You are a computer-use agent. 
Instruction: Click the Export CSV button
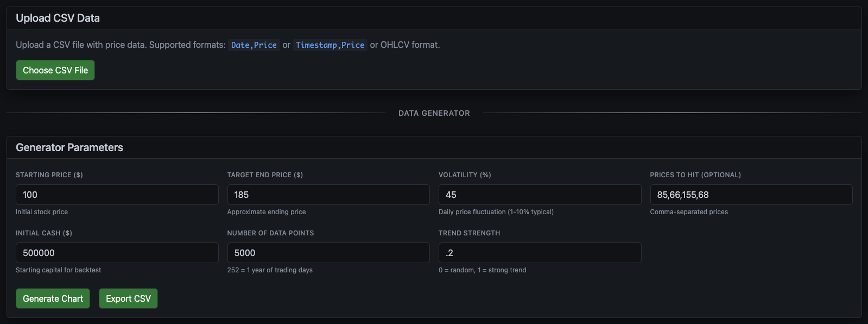128,298
